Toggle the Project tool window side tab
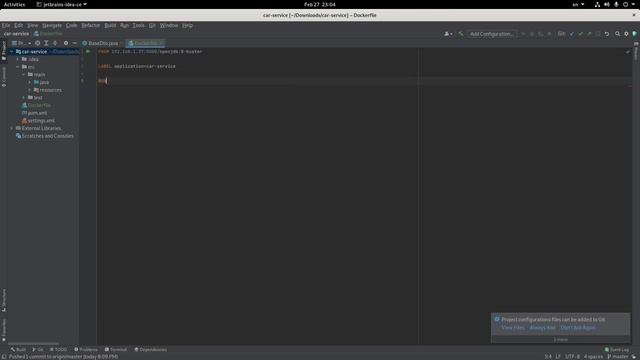Viewport: 640px width, 360px height. (4, 51)
